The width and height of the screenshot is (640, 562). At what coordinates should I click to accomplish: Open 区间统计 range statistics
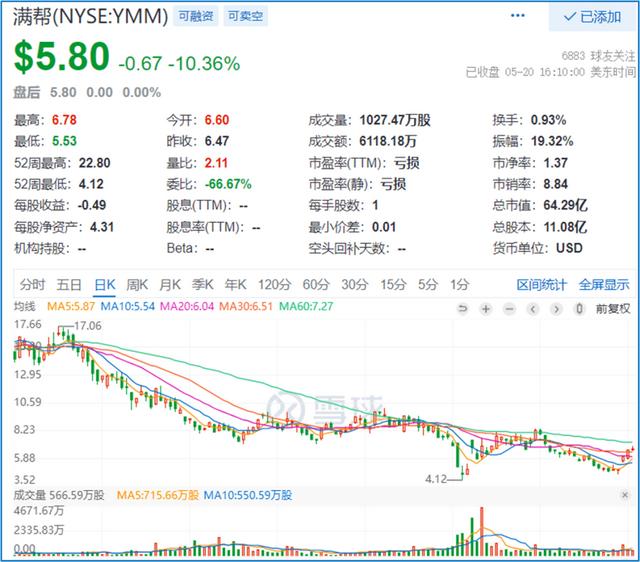(x=541, y=284)
